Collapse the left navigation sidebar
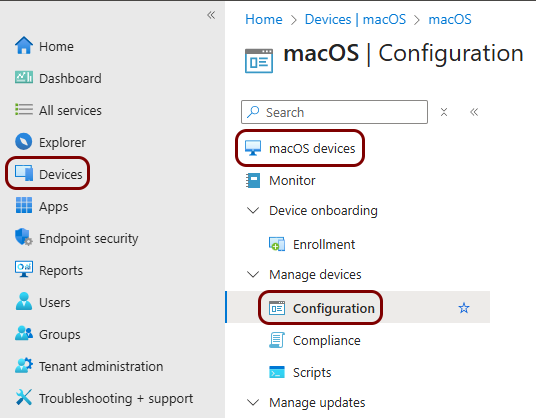This screenshot has width=536, height=418. pyautogui.click(x=211, y=15)
